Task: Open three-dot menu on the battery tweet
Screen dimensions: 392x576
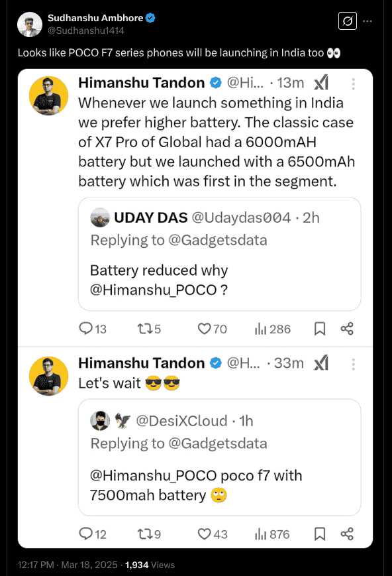Action: point(353,82)
